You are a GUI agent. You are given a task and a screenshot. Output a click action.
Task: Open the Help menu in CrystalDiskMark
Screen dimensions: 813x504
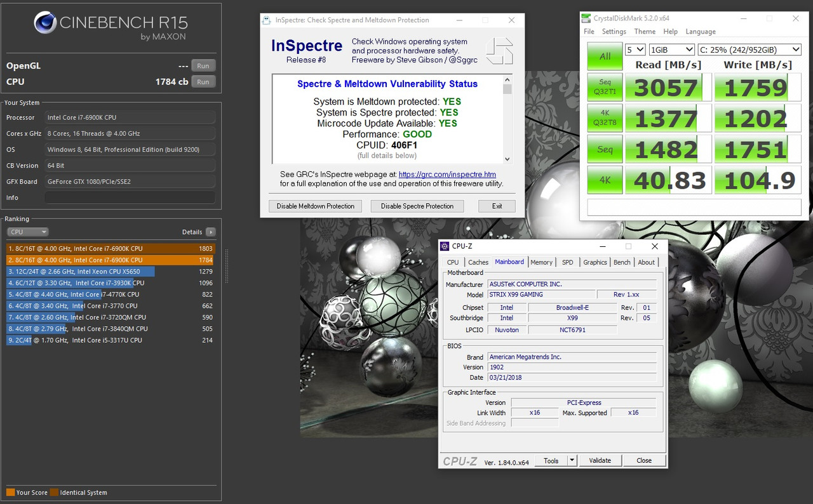point(670,31)
